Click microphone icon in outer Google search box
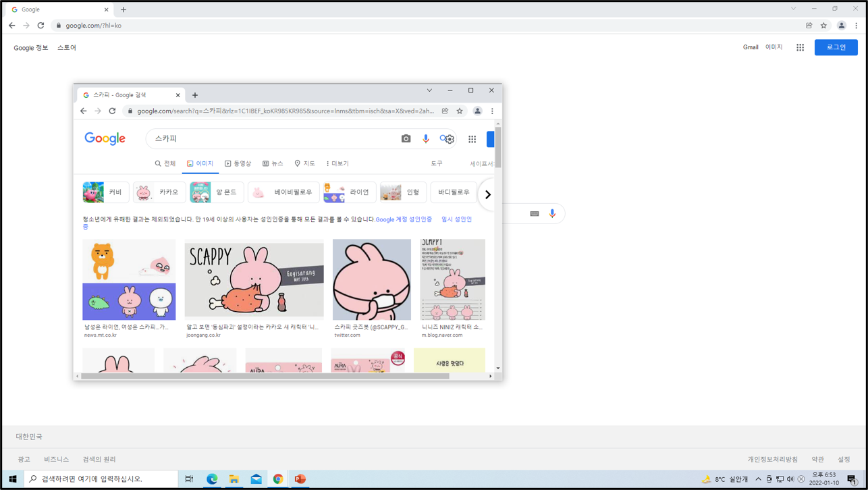 point(552,213)
